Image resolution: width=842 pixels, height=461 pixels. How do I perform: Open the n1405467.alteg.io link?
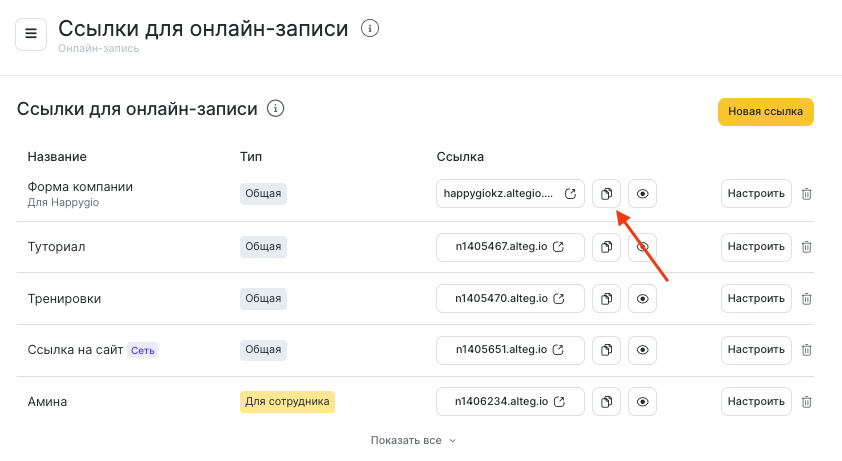click(x=510, y=246)
